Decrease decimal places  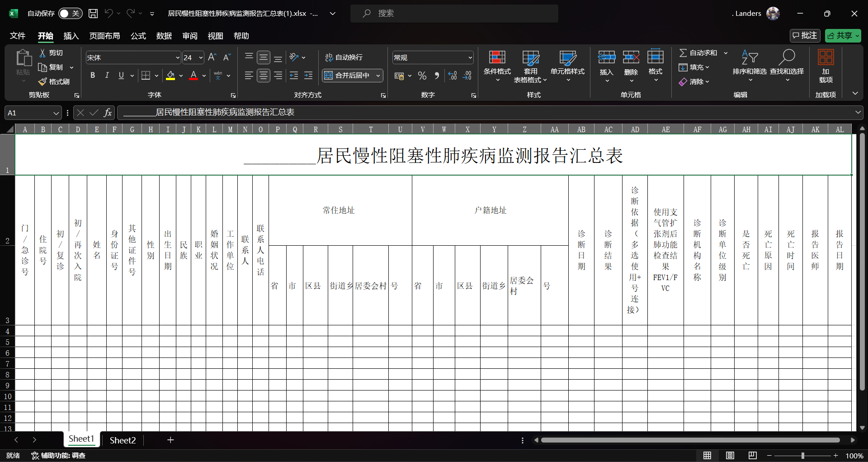pyautogui.click(x=467, y=76)
